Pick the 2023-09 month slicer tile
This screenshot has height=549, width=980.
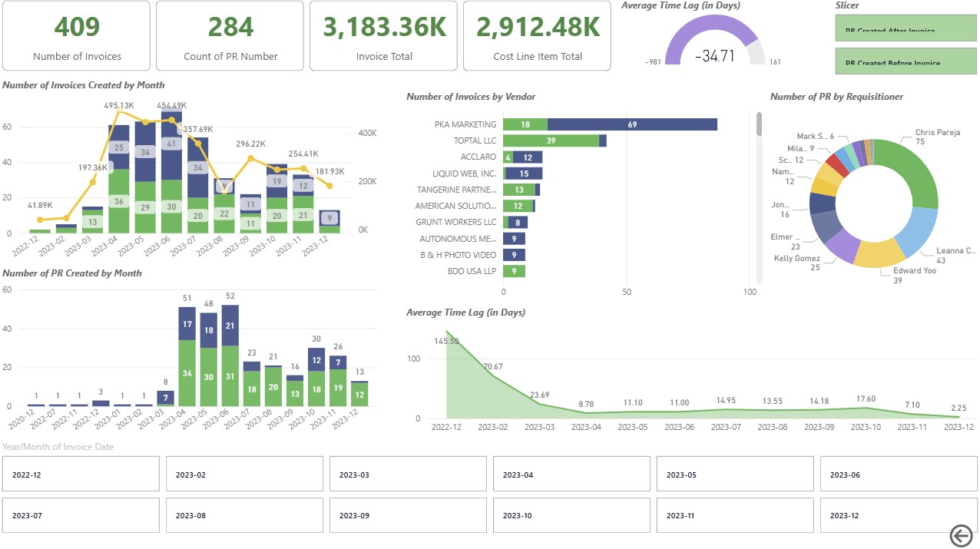pyautogui.click(x=408, y=515)
